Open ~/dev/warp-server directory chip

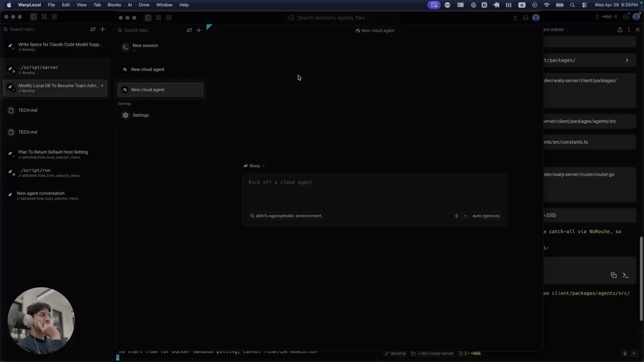click(x=432, y=353)
